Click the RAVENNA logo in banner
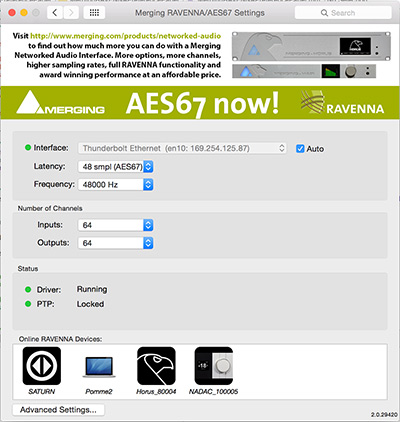Screen dimensions: 400x422 (x=342, y=103)
